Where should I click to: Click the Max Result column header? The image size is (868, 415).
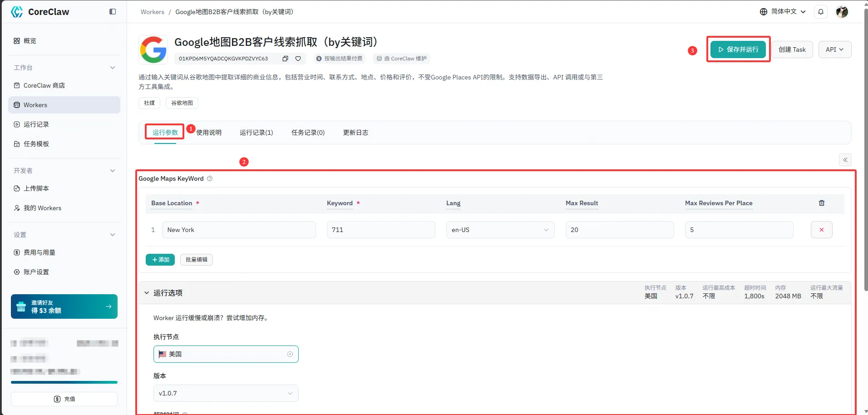coord(582,203)
